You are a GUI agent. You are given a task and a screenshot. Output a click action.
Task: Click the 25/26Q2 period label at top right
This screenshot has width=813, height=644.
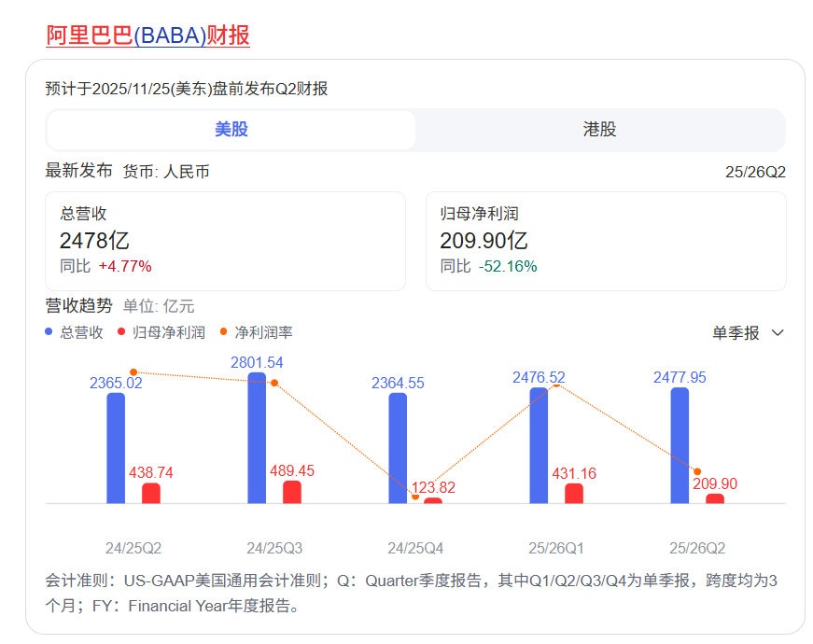click(755, 172)
